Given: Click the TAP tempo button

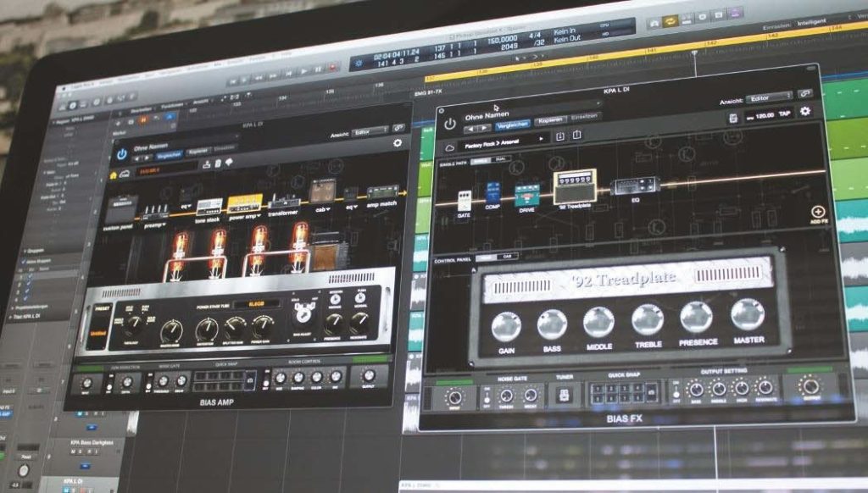Looking at the screenshot, I should [x=784, y=114].
